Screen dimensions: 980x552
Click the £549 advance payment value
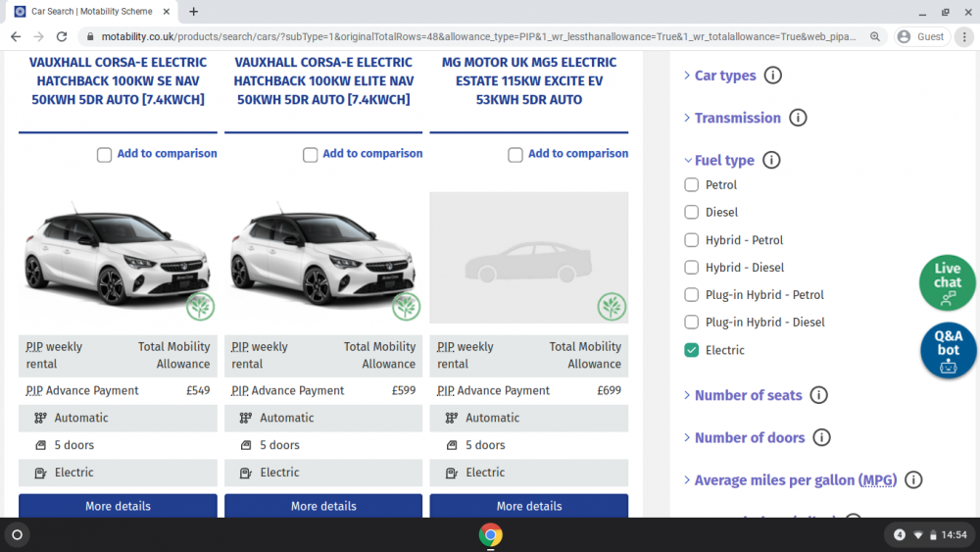(198, 390)
